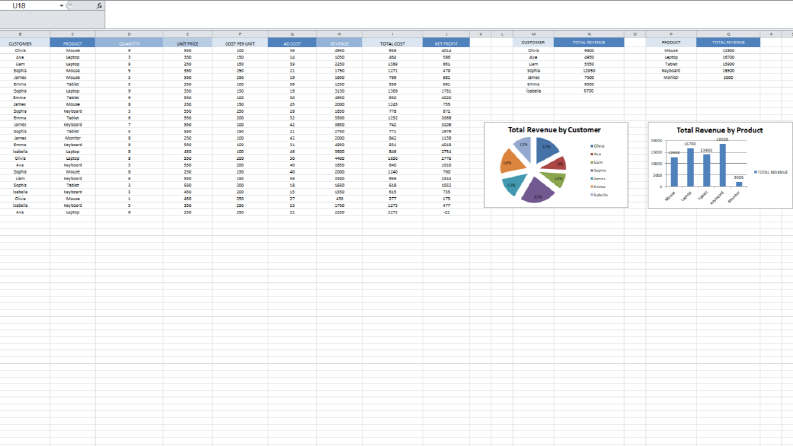Image resolution: width=793 pixels, height=446 pixels.
Task: Select Mouse in the product summary table
Action: tap(671, 51)
